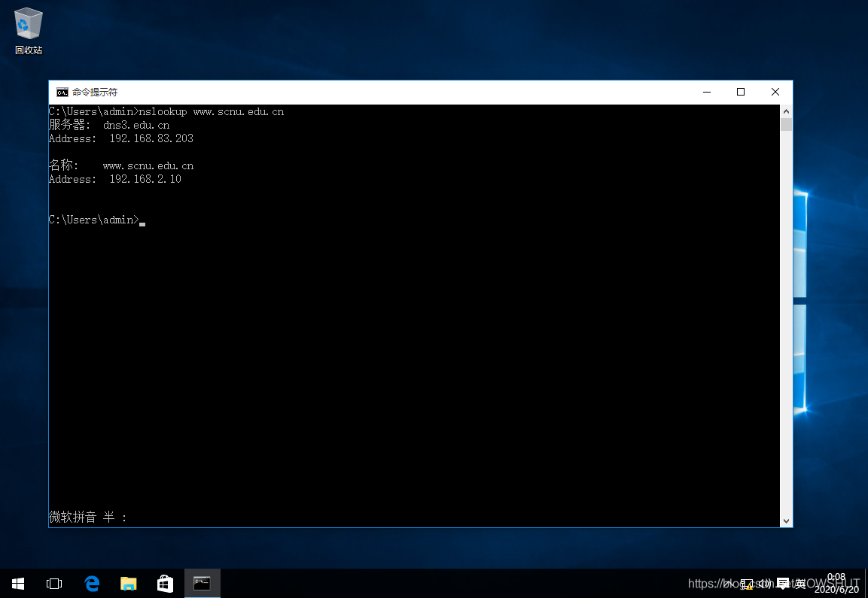The image size is (868, 598).
Task: Click the Command Prompt title bar icon
Action: (x=62, y=92)
